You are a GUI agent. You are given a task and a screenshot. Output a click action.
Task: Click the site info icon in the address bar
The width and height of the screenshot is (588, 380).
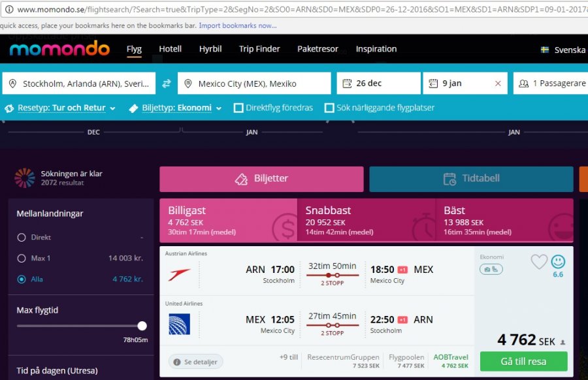[x=8, y=10]
